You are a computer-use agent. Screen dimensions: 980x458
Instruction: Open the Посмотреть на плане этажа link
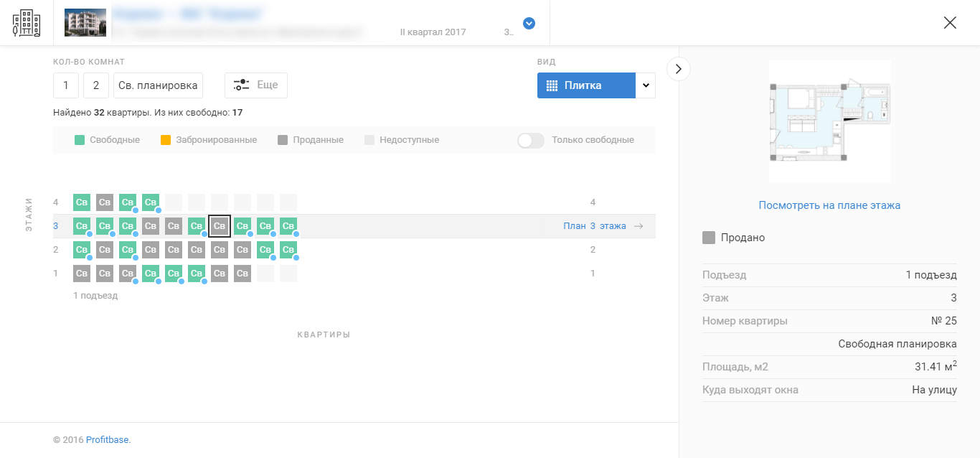pos(829,205)
